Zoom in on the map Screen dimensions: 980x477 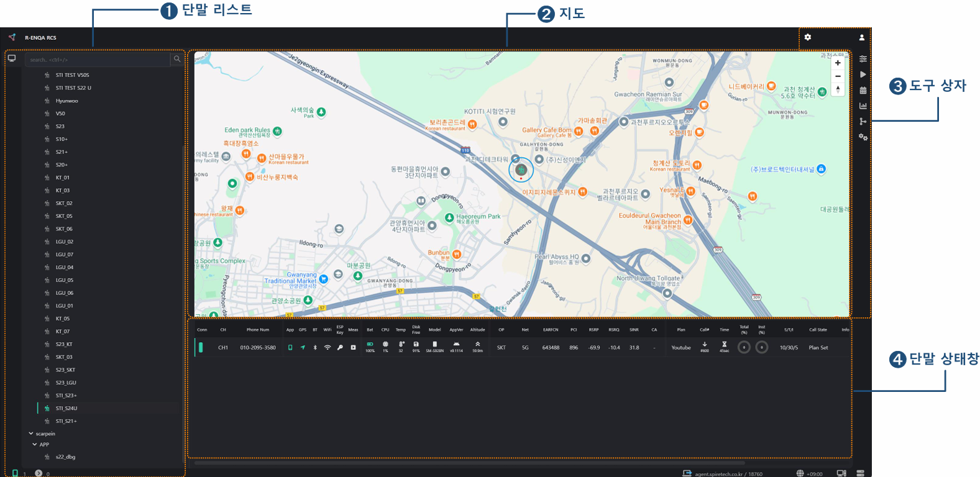(838, 63)
